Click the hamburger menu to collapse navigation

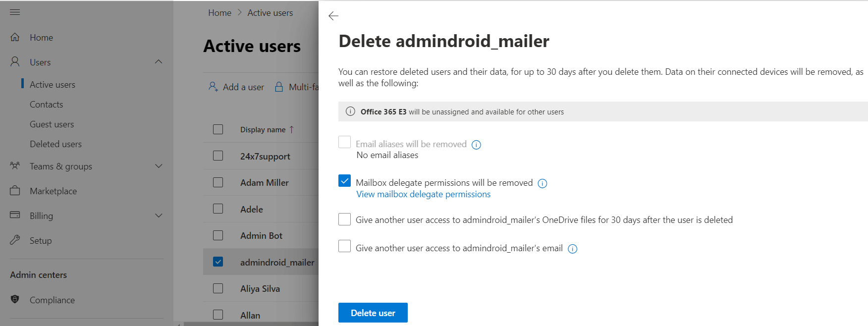(15, 12)
